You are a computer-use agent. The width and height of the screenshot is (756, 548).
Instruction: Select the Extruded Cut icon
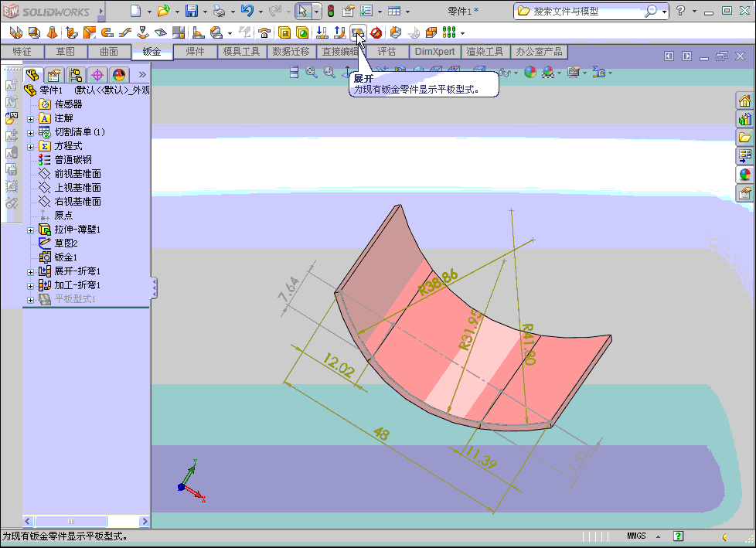(x=284, y=32)
